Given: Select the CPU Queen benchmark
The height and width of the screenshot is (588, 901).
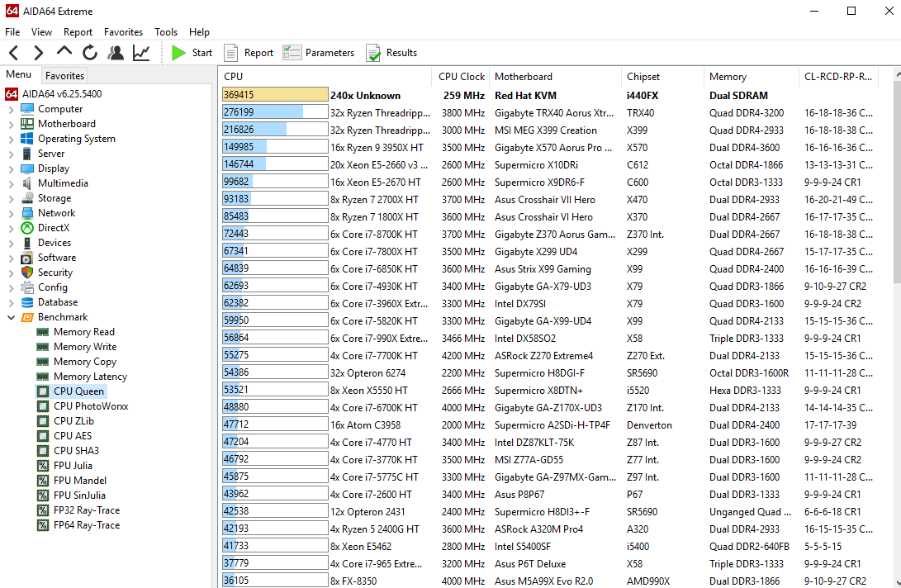Looking at the screenshot, I should pyautogui.click(x=78, y=391).
